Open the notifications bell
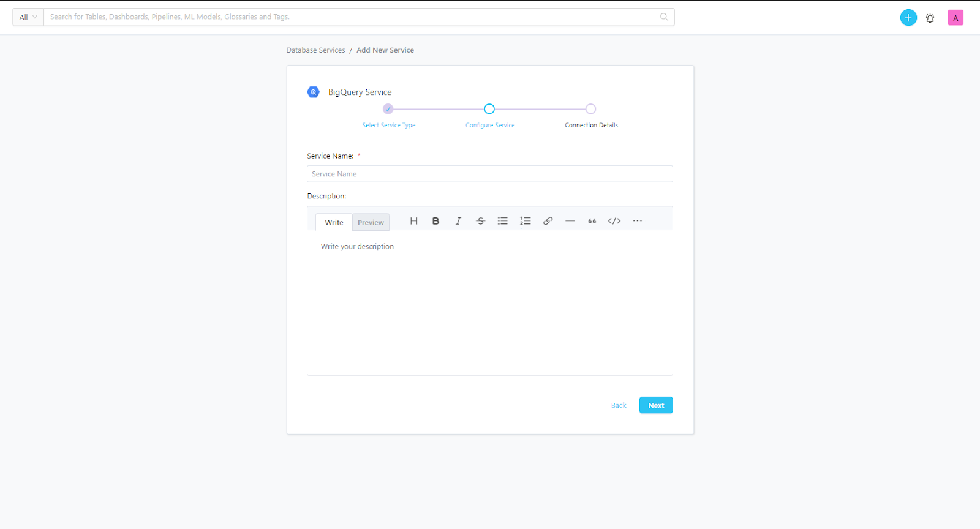980x529 pixels. coord(930,18)
